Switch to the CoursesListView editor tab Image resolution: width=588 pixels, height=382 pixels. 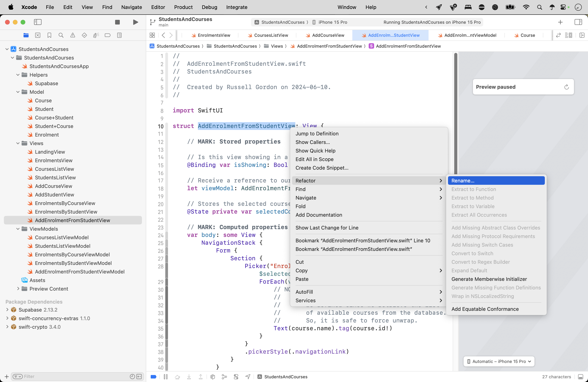[x=270, y=35]
